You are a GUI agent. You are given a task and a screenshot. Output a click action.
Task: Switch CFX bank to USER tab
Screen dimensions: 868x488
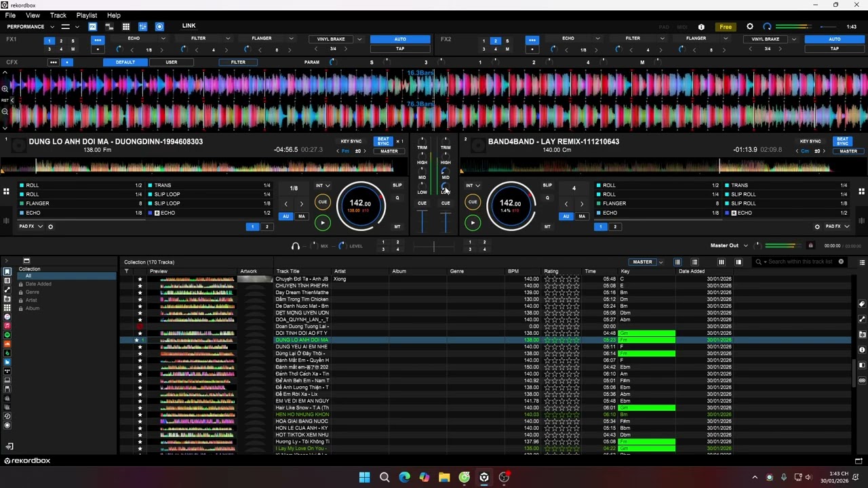(172, 62)
